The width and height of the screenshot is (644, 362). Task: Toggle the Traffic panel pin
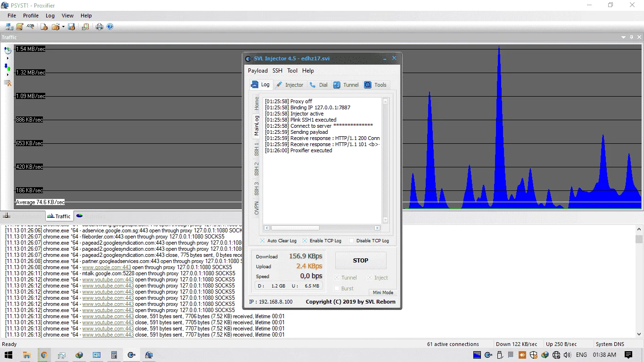[631, 37]
